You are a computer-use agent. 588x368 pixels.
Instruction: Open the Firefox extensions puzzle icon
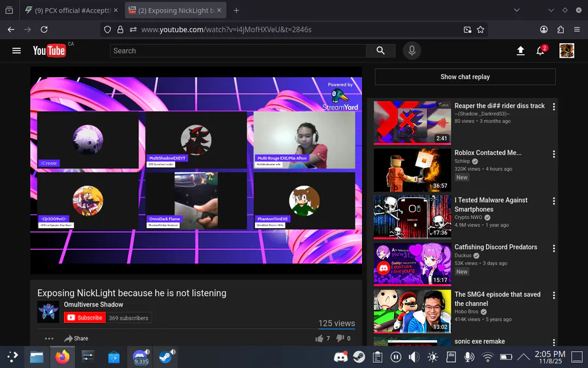pos(561,29)
